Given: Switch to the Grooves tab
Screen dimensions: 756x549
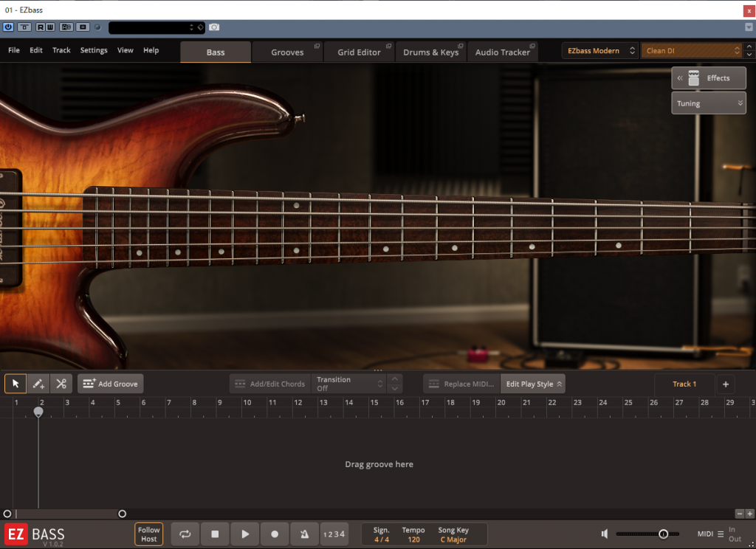Looking at the screenshot, I should pyautogui.click(x=287, y=52).
